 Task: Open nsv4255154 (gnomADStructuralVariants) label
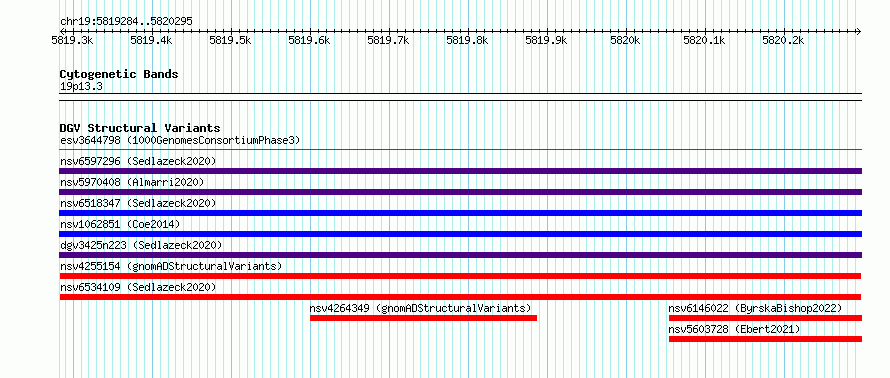pos(171,266)
